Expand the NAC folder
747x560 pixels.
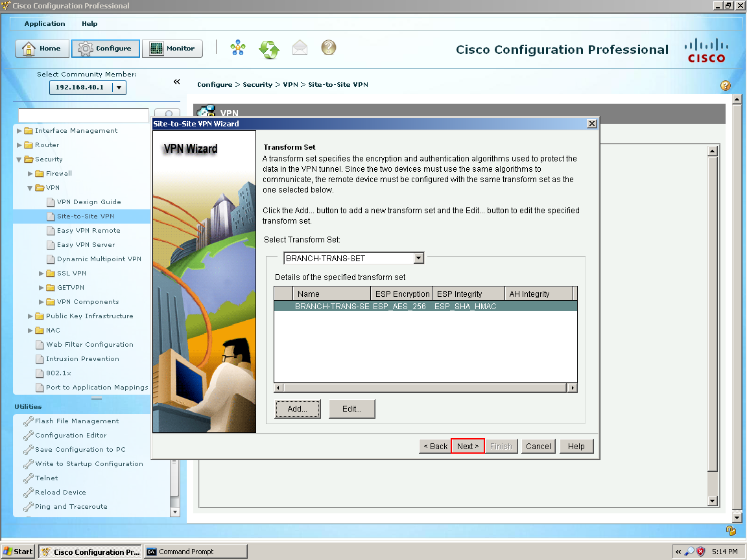click(x=30, y=331)
